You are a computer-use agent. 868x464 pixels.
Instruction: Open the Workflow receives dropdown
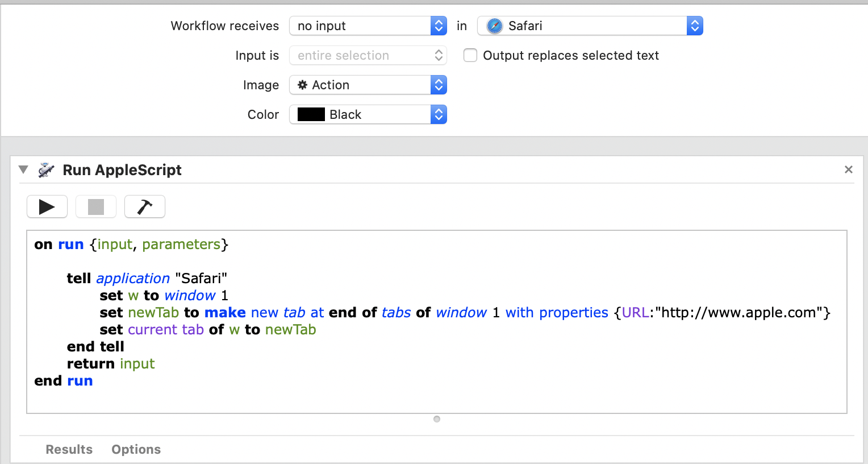tap(368, 26)
